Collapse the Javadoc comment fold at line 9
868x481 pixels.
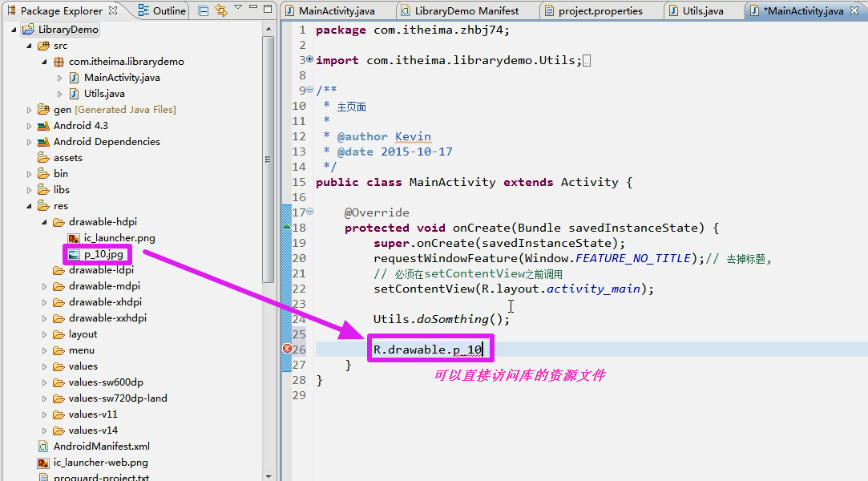[309, 89]
